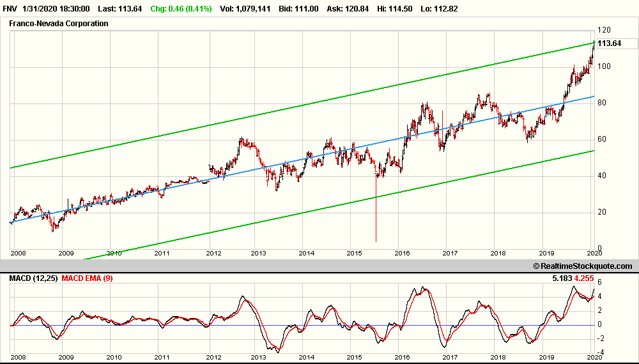This screenshot has height=364, width=639.
Task: Click the Ask: 120.84 value
Action: click(x=348, y=8)
